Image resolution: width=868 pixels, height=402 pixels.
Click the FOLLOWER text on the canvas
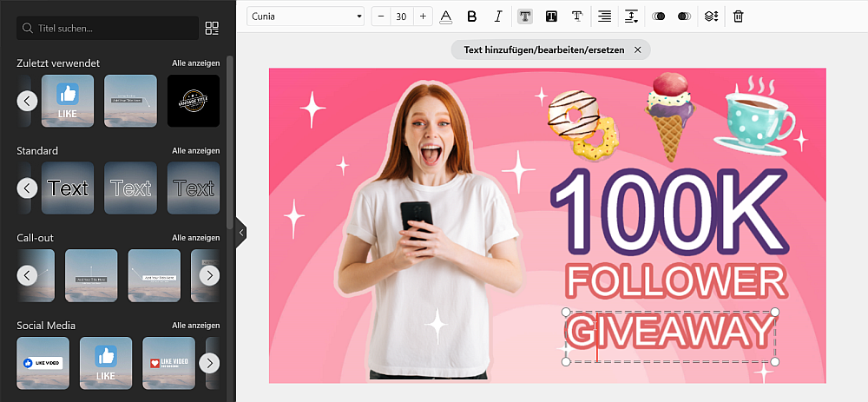point(676,282)
